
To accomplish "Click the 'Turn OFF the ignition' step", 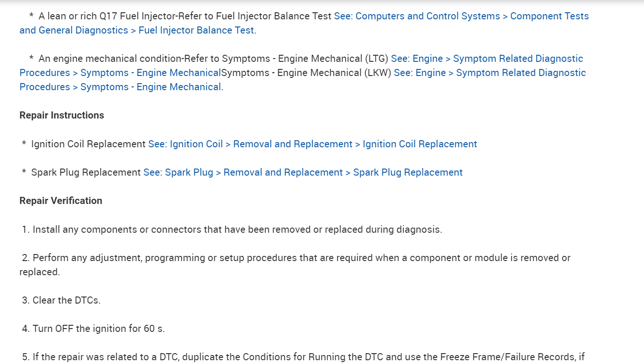I will coord(98,329).
